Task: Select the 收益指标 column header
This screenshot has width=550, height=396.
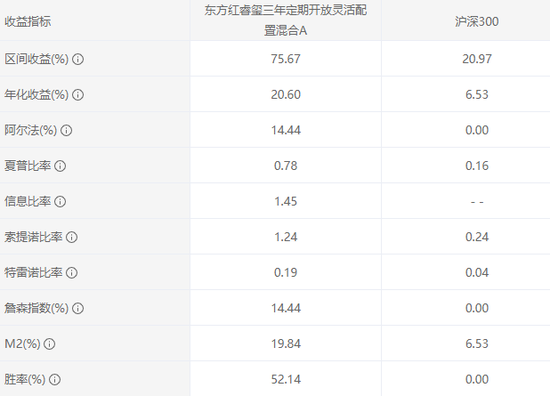Action: tap(28, 22)
